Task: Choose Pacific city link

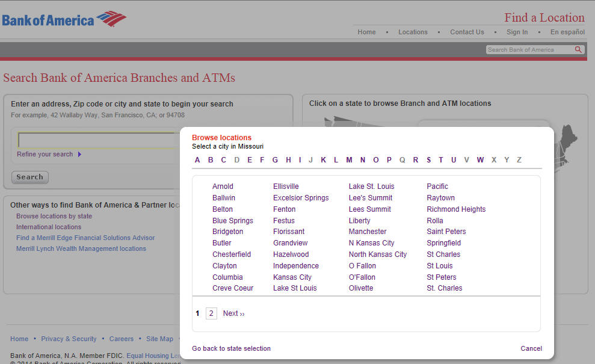Action: (437, 187)
